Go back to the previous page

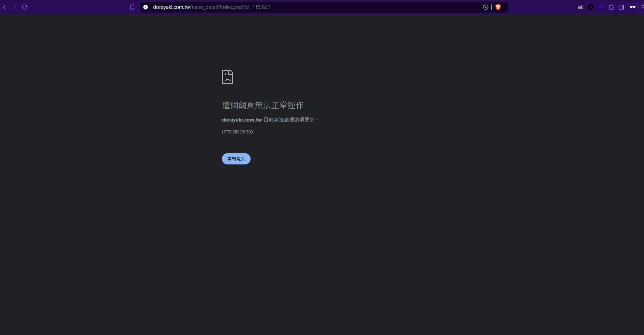[x=5, y=7]
